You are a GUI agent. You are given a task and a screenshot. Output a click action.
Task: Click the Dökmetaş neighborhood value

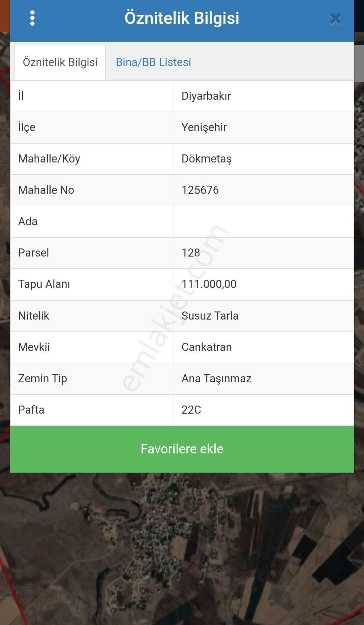point(206,159)
